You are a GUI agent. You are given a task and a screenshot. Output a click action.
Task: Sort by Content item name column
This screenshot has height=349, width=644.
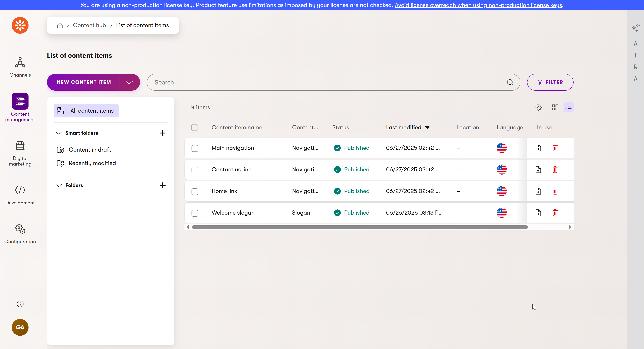(237, 127)
